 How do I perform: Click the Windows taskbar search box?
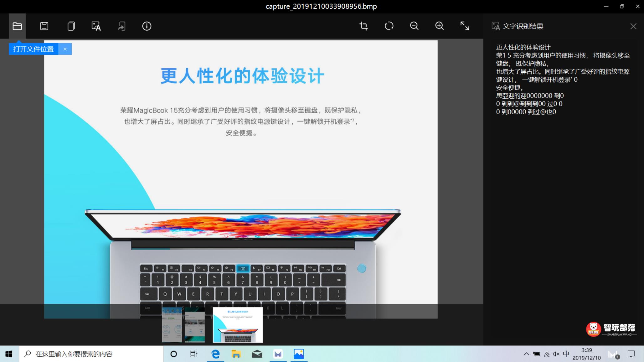[91, 354]
